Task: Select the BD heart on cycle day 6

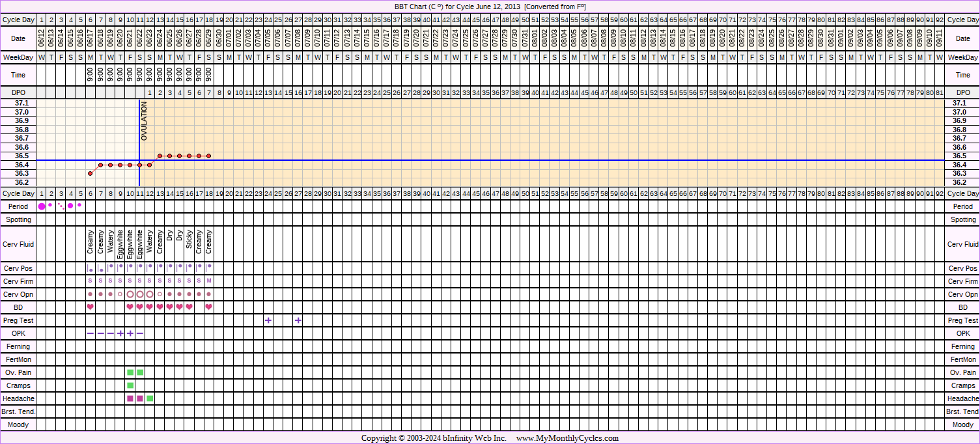Action: coord(91,307)
